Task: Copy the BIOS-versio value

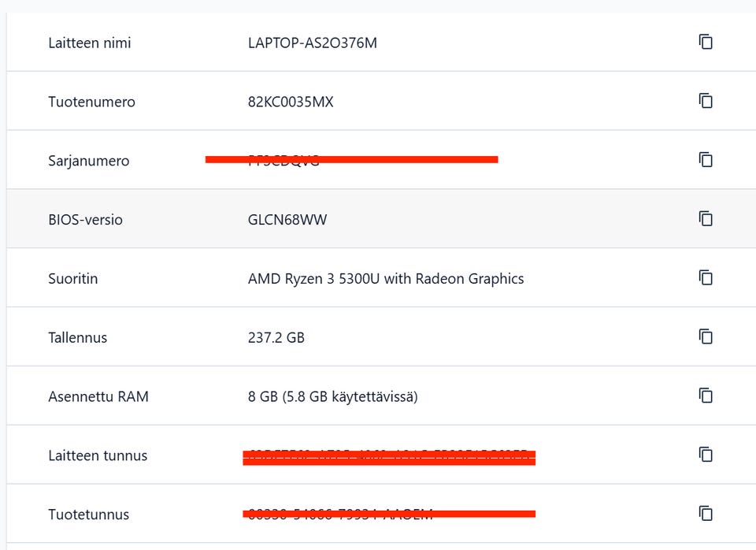Action: point(706,219)
